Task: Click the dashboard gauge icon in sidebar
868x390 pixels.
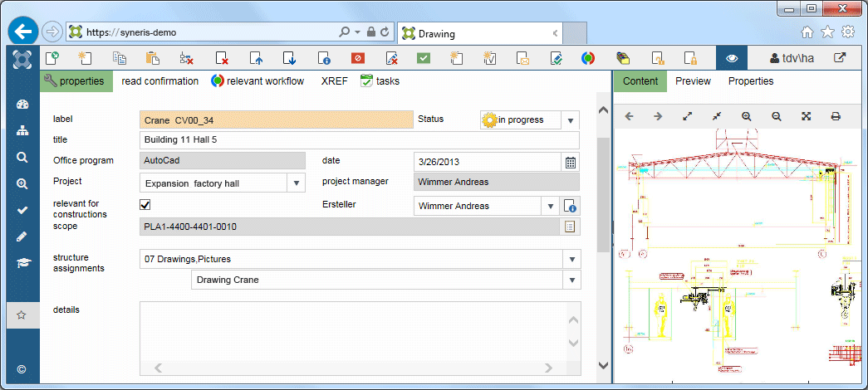Action: coord(22,105)
